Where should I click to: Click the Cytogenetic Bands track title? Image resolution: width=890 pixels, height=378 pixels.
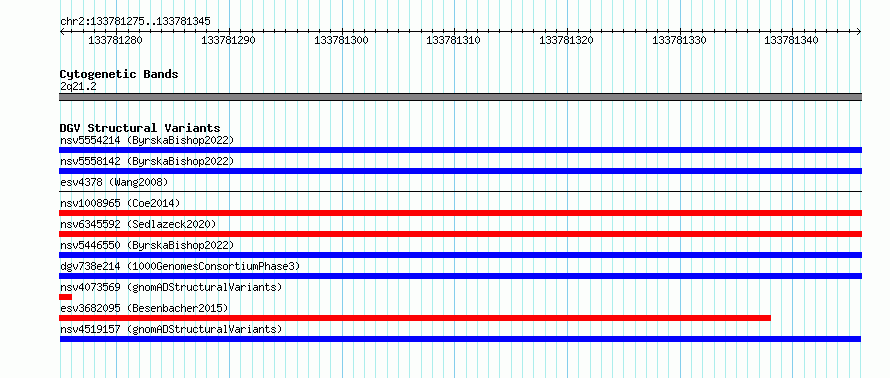click(x=119, y=74)
